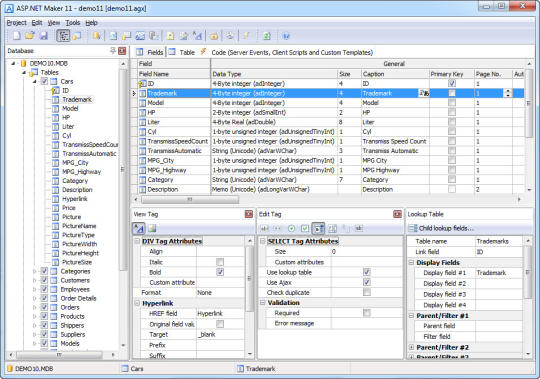Click the Save project floppy icon

[43, 35]
